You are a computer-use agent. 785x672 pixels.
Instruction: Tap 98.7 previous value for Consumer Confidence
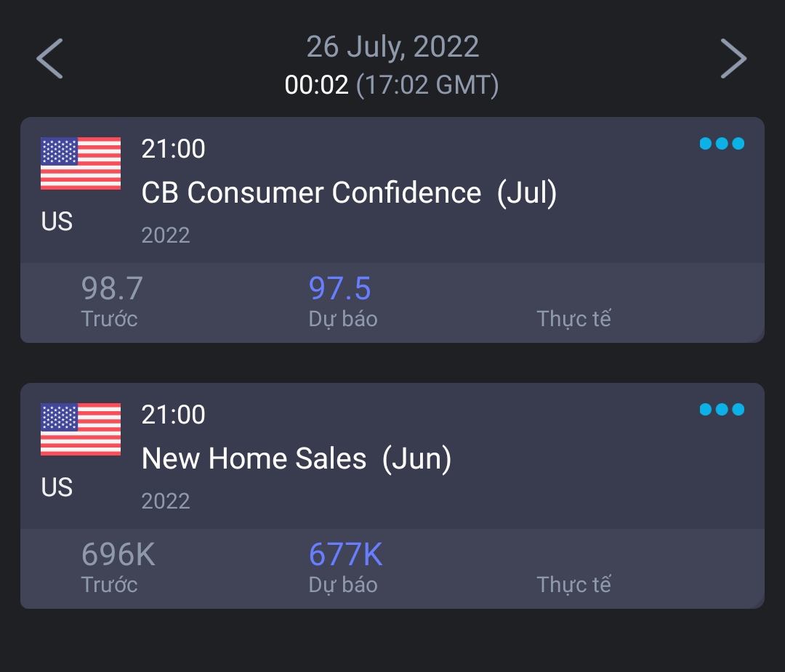click(112, 288)
